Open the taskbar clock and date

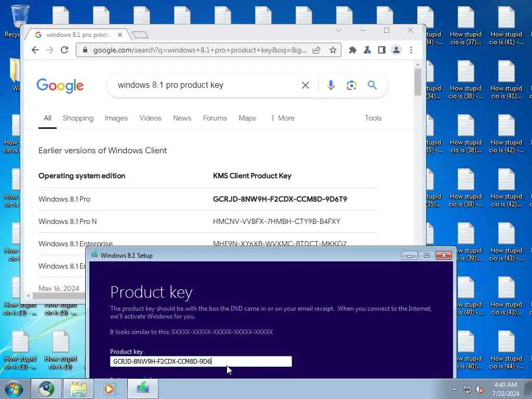pos(506,389)
